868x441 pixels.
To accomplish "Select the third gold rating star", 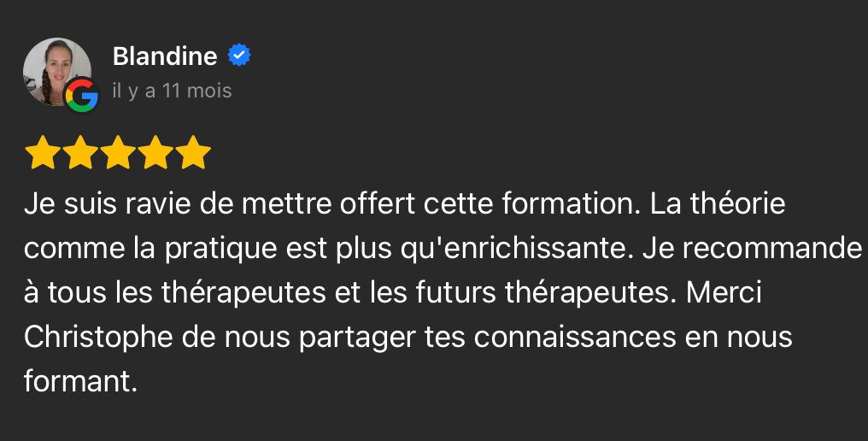I will click(x=118, y=153).
